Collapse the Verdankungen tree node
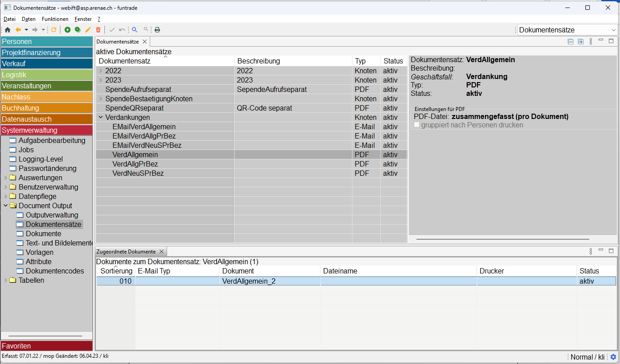620x364 pixels. 101,118
